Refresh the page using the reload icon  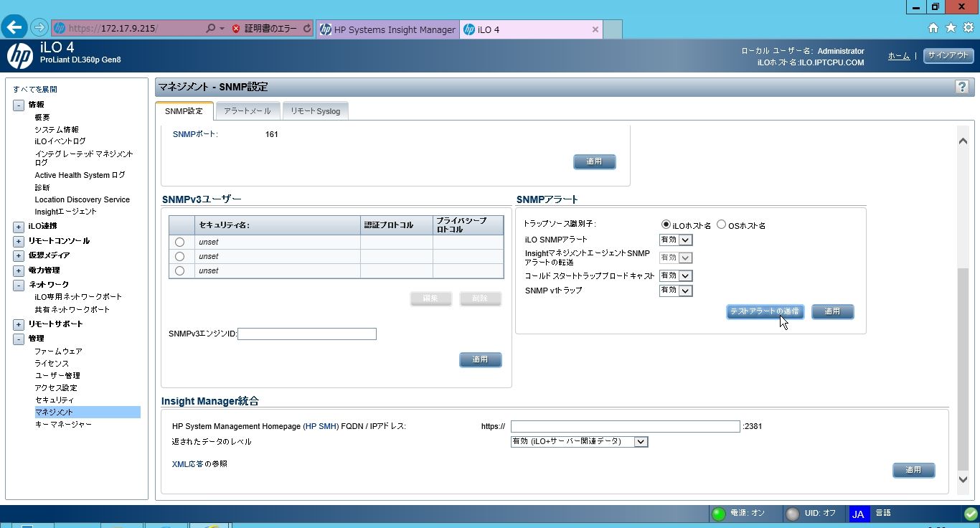(308, 29)
